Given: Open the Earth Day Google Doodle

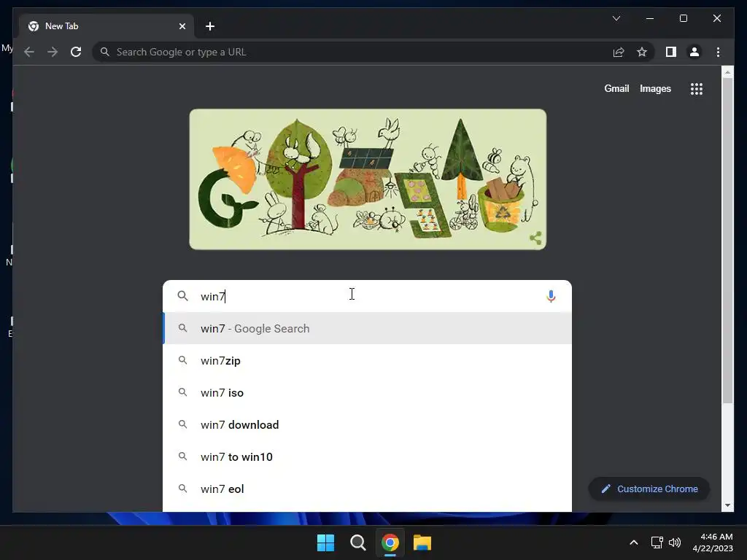Looking at the screenshot, I should 368,179.
